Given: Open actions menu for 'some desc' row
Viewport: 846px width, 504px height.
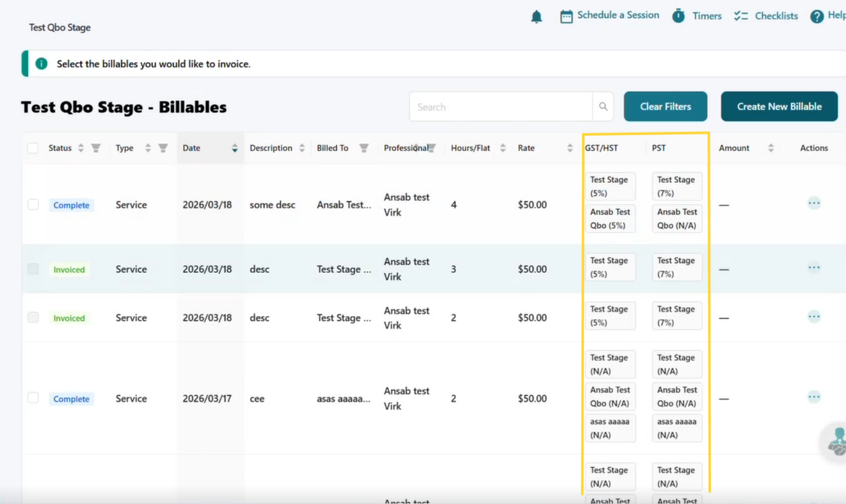Looking at the screenshot, I should (x=813, y=203).
